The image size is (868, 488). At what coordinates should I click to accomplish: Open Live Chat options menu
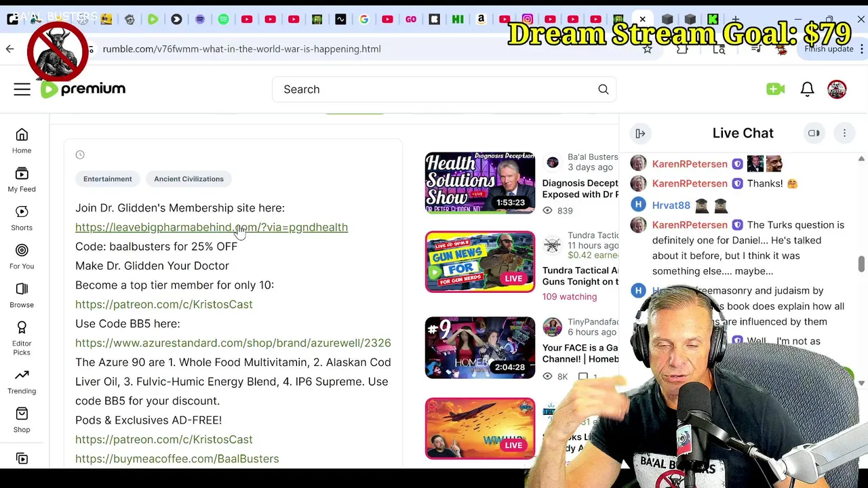point(844,134)
